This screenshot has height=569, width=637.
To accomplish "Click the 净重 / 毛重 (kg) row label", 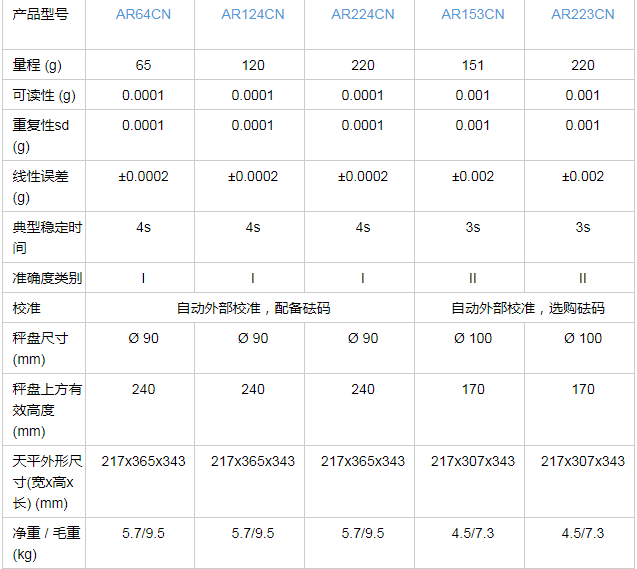I will [x=46, y=543].
